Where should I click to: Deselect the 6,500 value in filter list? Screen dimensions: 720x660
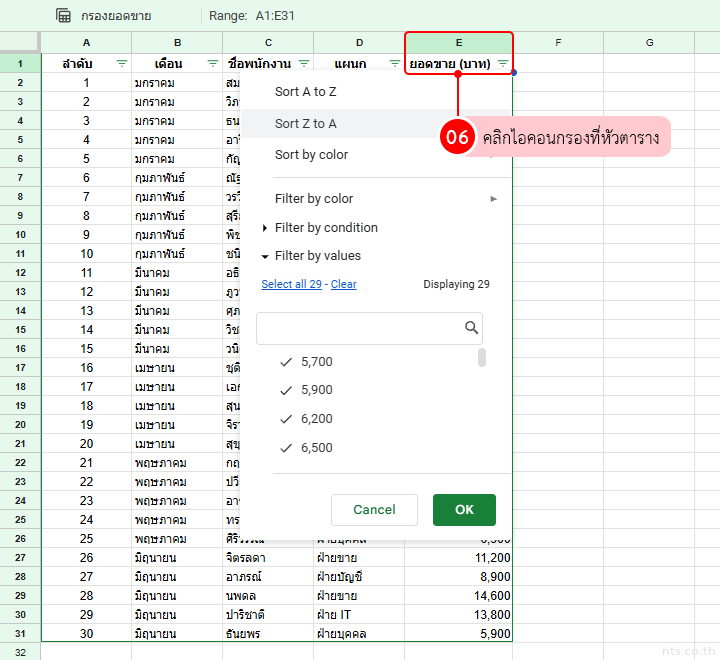(286, 448)
